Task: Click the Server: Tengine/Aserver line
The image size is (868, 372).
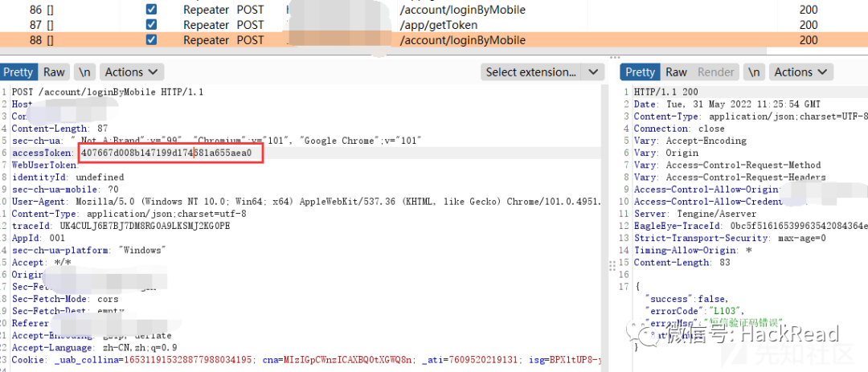Action: pyautogui.click(x=694, y=214)
